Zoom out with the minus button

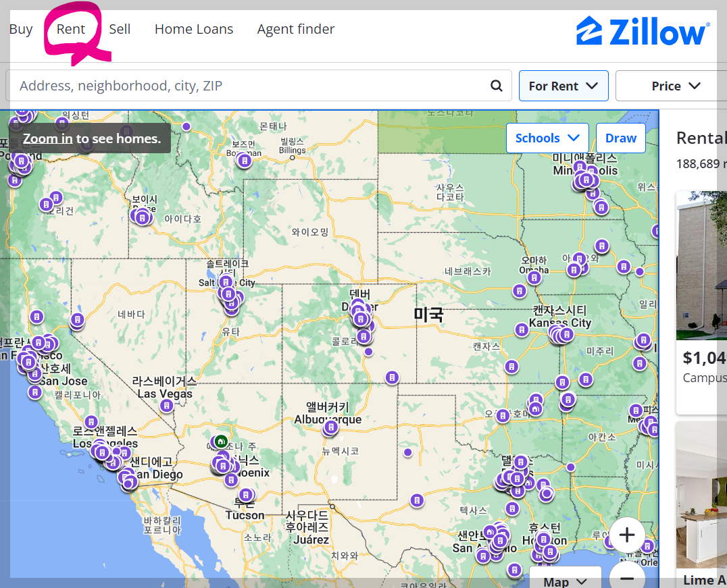627,577
